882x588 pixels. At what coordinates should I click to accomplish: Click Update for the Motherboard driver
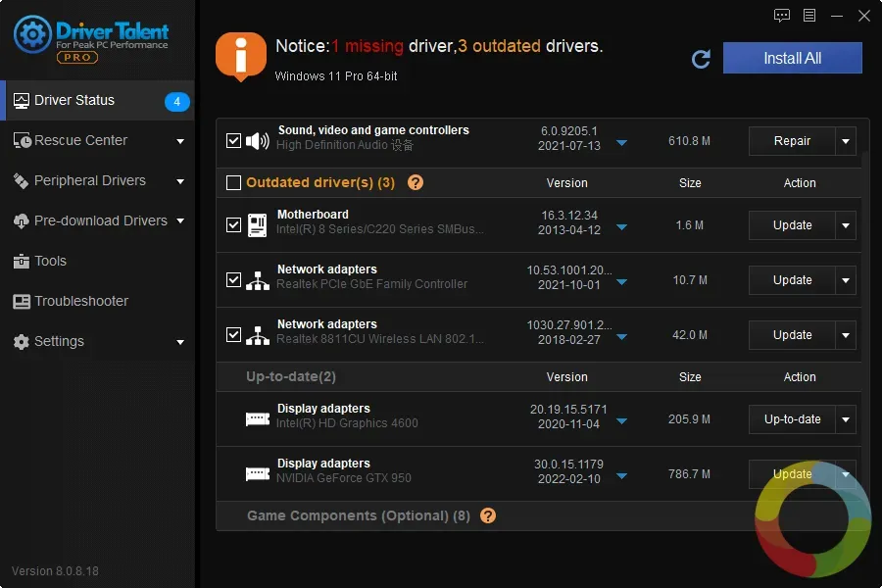pyautogui.click(x=792, y=225)
